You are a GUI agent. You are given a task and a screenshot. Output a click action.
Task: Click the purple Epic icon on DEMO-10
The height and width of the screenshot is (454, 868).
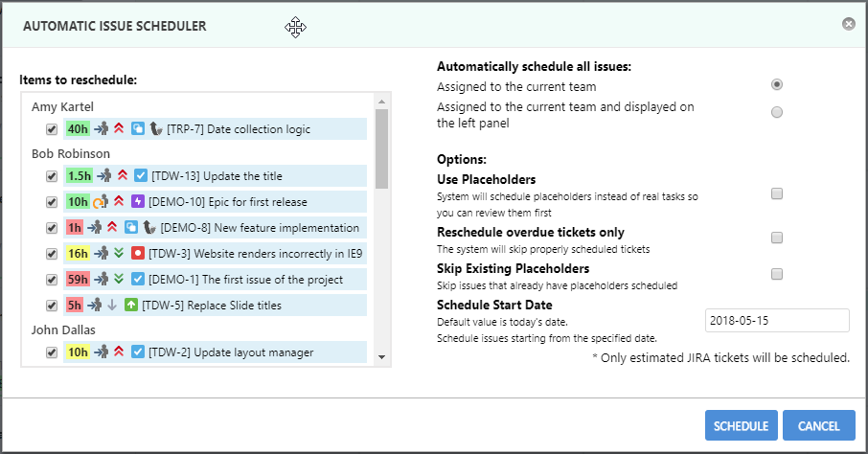pos(138,202)
